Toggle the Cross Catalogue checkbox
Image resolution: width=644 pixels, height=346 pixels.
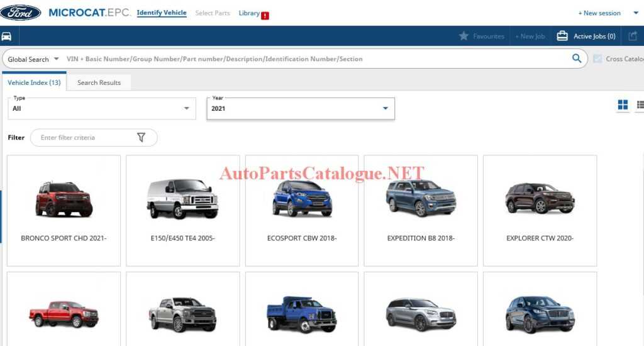(597, 59)
